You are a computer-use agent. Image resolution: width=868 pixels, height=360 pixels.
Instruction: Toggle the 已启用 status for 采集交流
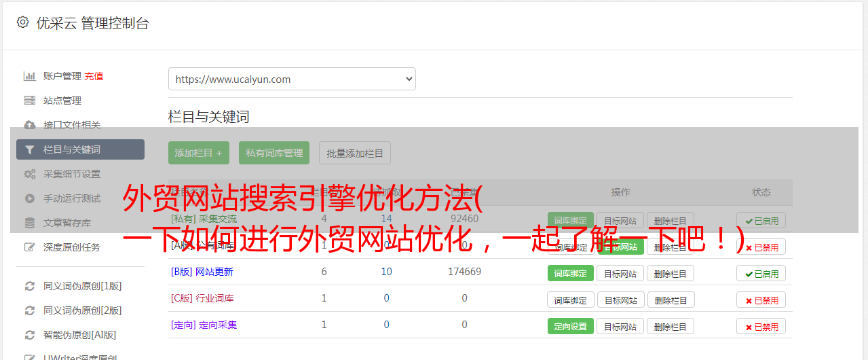[761, 220]
